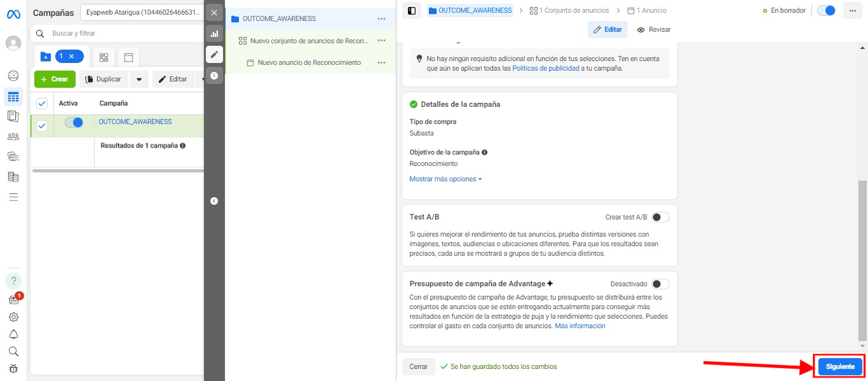Viewport: 868px width, 381px height.
Task: Select OUTCOME_AWARENESS in the campaign tree
Action: (309, 19)
